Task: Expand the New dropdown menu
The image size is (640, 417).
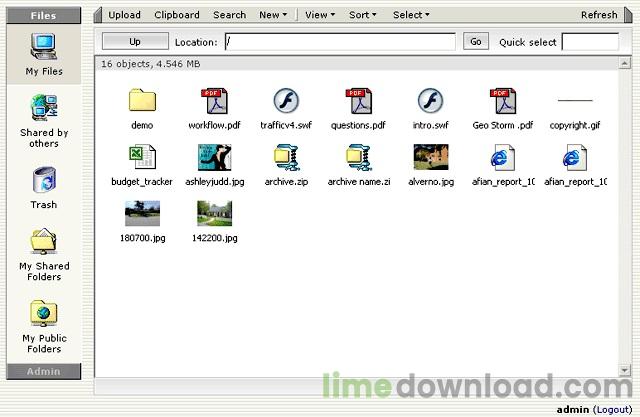Action: click(273, 15)
